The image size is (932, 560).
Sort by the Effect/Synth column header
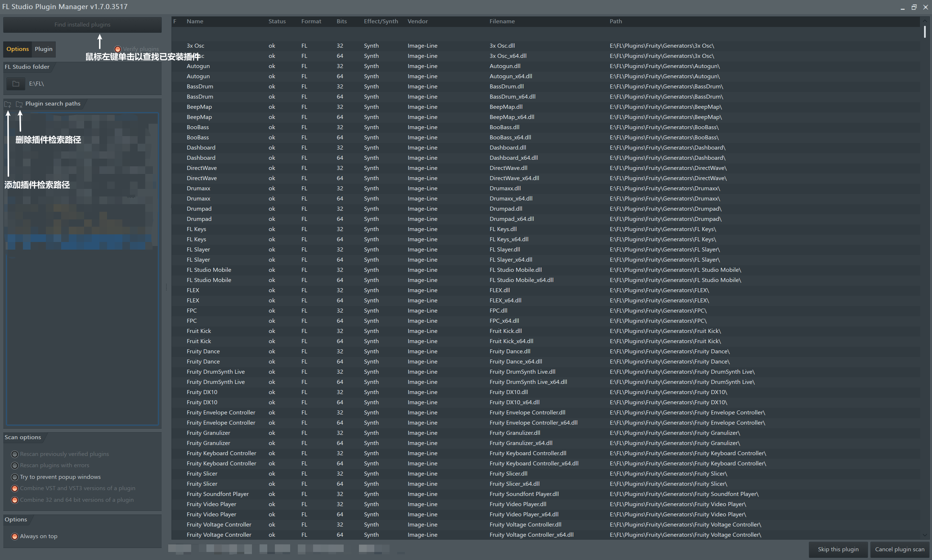pos(381,21)
